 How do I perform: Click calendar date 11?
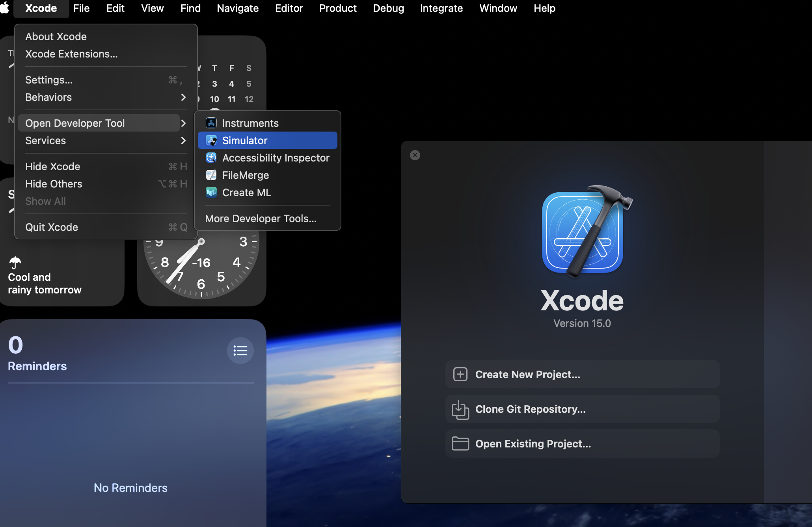(232, 99)
